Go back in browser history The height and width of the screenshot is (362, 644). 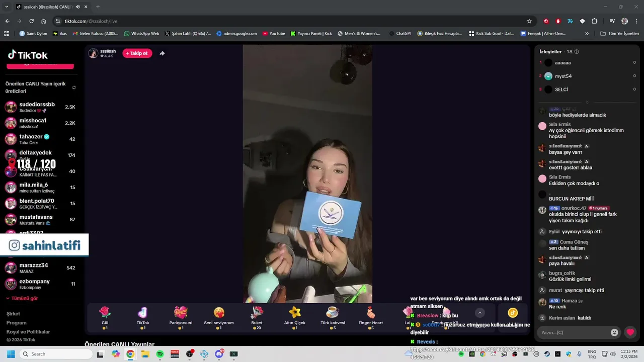point(7,21)
